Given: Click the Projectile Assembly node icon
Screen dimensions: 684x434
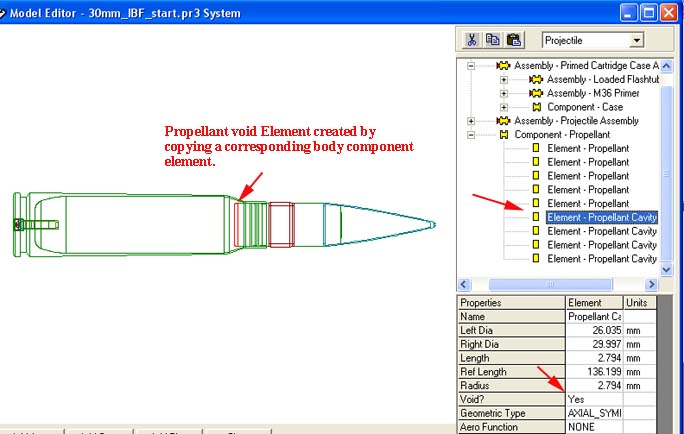Looking at the screenshot, I should [x=503, y=121].
